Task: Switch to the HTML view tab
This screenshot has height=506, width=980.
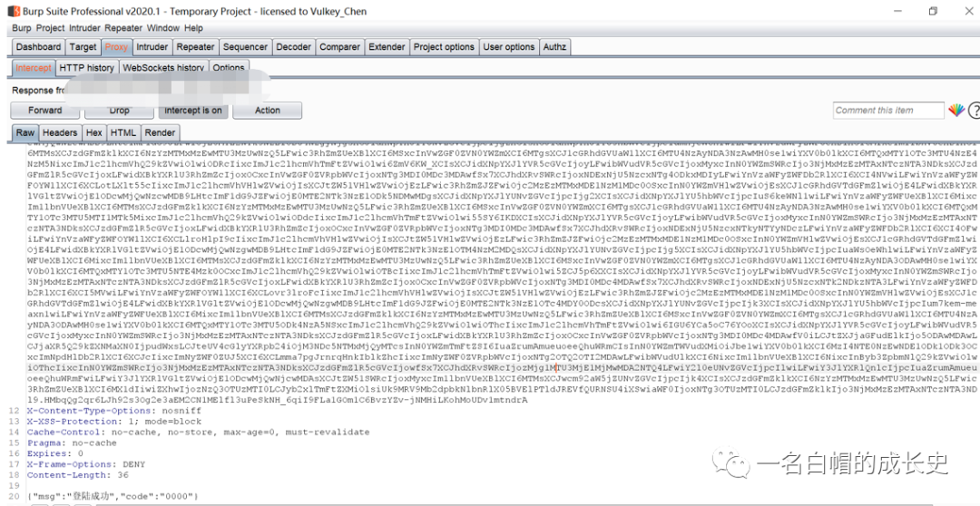Action: tap(123, 132)
